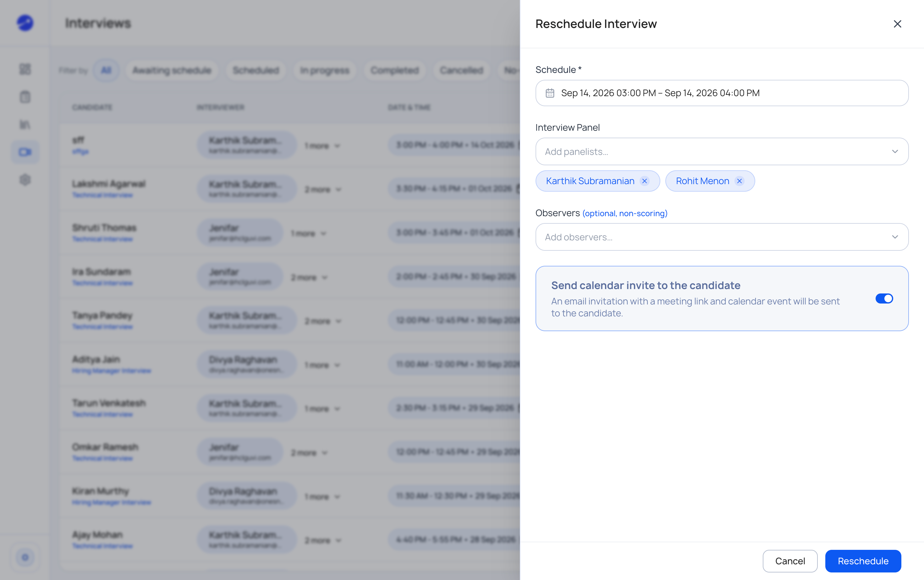The height and width of the screenshot is (580, 924).
Task: Filter by Cancelled interviews
Action: coord(461,70)
